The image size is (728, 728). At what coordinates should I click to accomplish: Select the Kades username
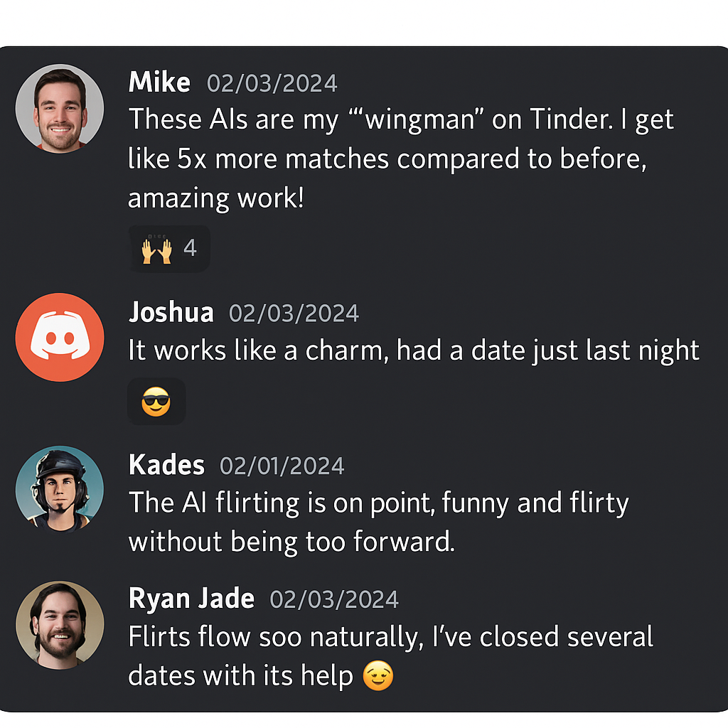pos(166,465)
